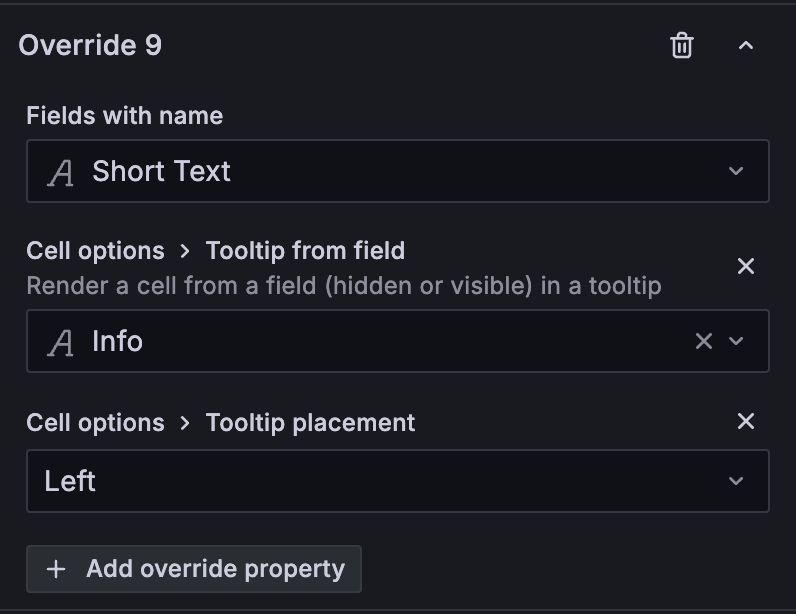Remove the Tooltip from field property
Image resolution: width=796 pixels, height=614 pixels.
click(745, 266)
